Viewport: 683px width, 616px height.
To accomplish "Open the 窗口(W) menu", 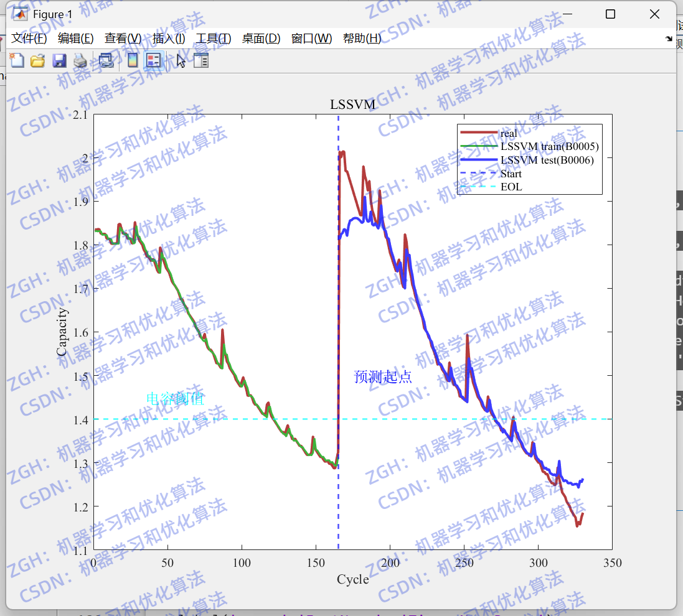I will pos(311,39).
